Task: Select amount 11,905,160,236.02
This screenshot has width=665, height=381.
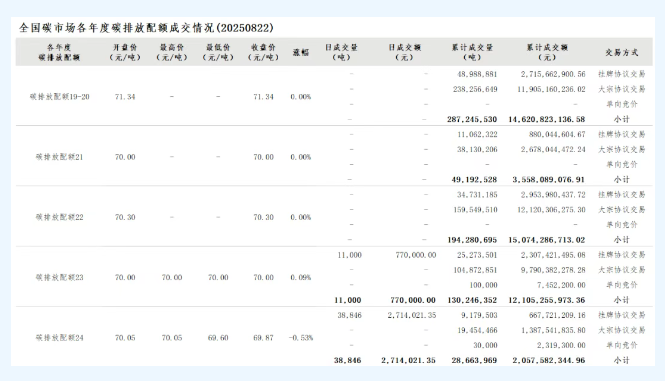Action: (551, 89)
